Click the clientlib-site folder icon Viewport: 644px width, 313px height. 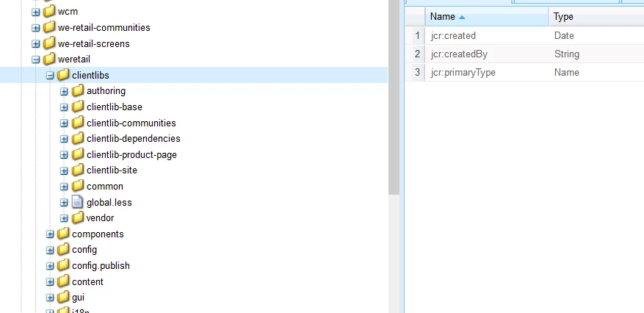coord(77,170)
